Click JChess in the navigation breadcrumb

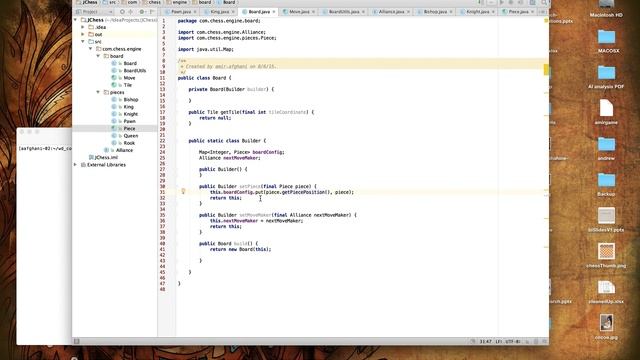(x=87, y=2)
